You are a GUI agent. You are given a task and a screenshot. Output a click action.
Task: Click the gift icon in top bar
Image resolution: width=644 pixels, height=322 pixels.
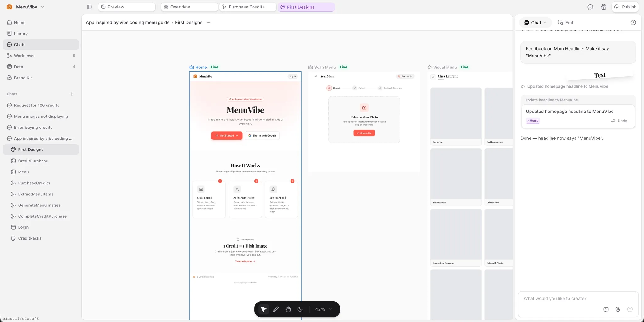click(603, 7)
